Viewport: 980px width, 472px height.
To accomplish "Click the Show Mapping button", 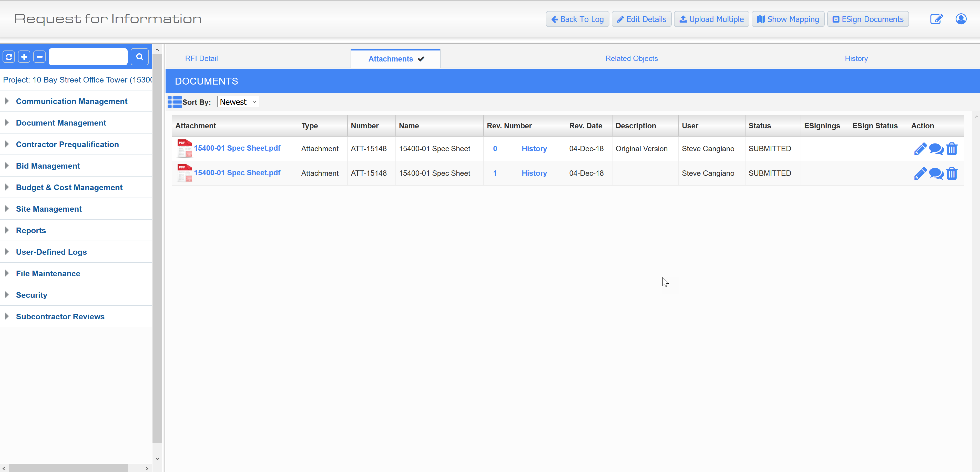I will [x=788, y=19].
